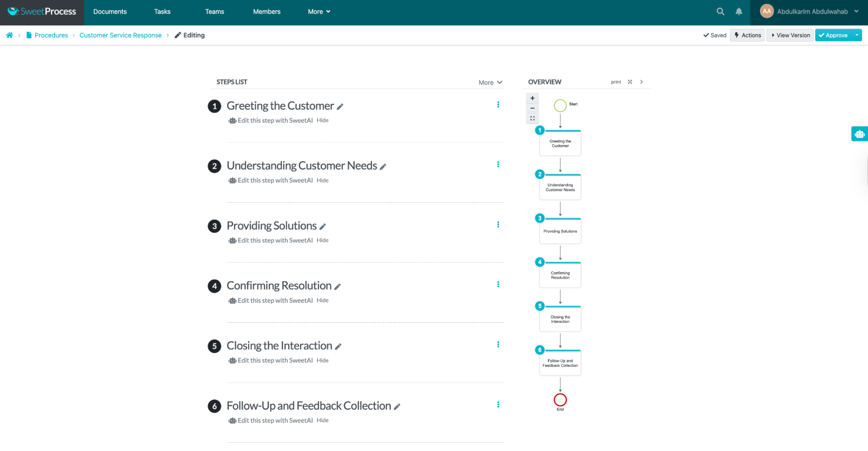
Task: Zoom in on the overview flowchart
Action: 532,98
